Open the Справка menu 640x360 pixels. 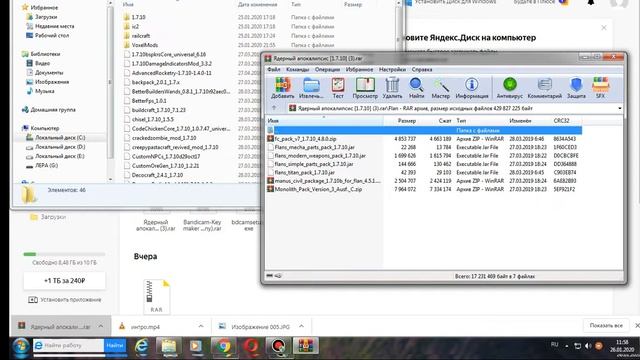click(422, 69)
